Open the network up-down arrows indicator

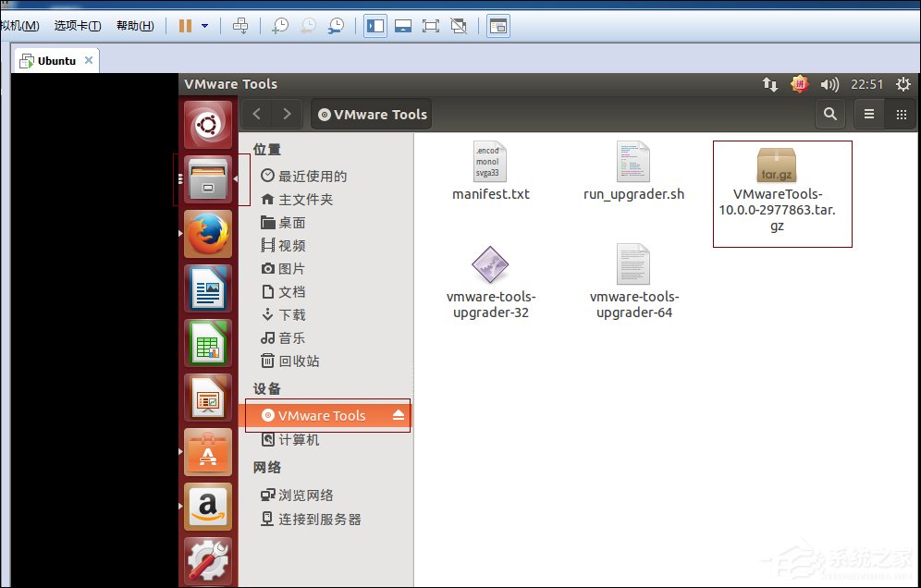coord(770,84)
